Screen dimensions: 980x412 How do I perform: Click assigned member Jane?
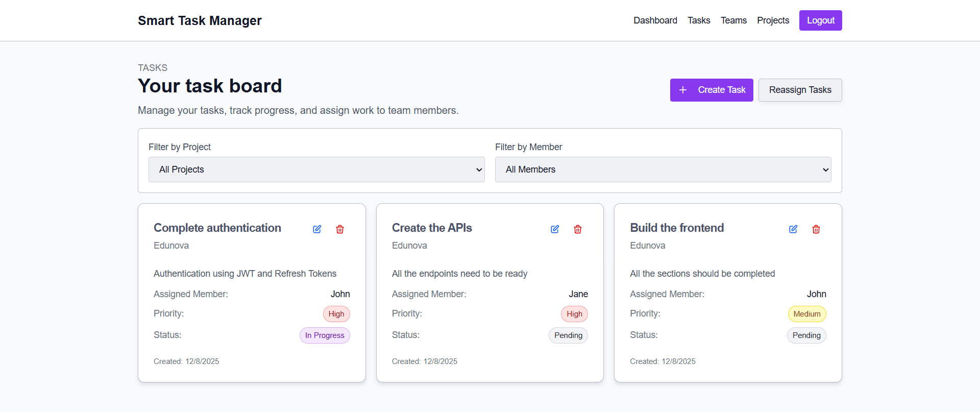pos(578,294)
